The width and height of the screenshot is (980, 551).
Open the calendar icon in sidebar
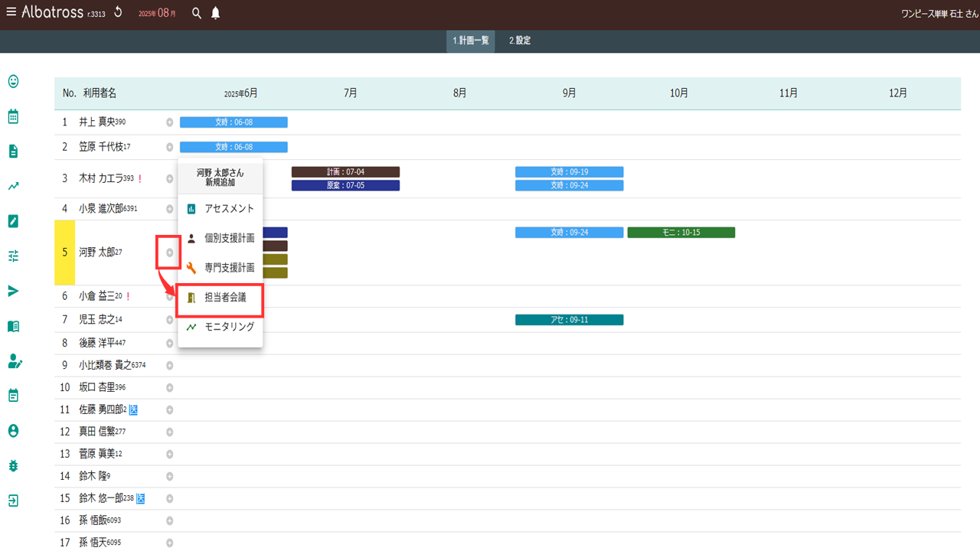click(13, 116)
